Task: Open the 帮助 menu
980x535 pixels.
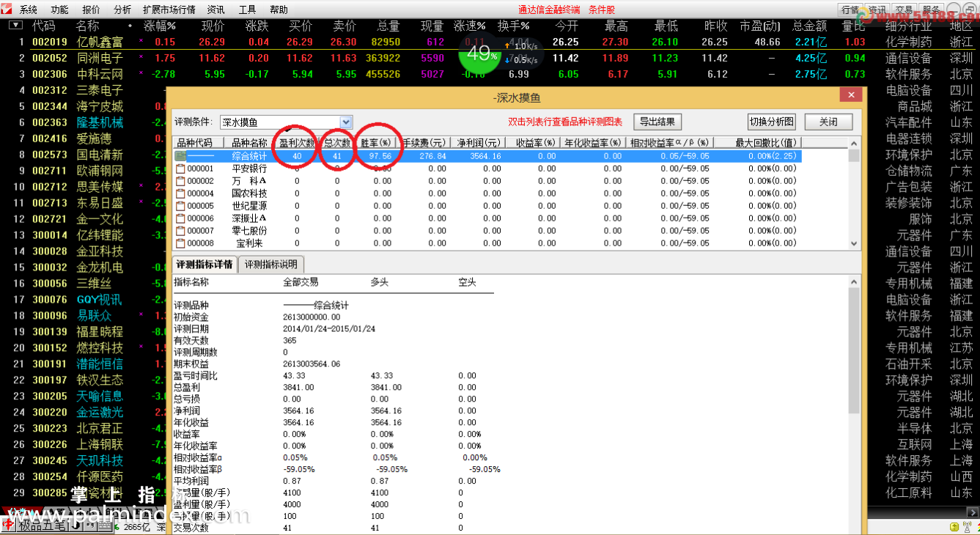Action: coord(279,10)
